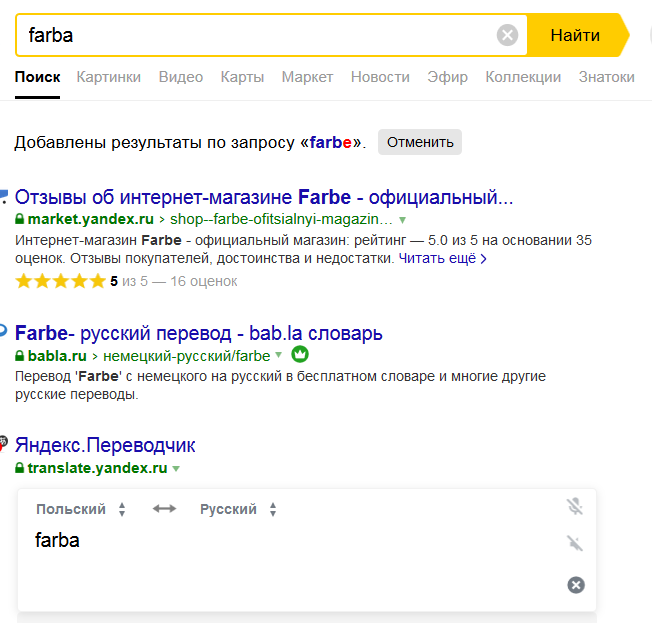Open the shop--farbe-ofitsialnyi-magazin path link
This screenshot has height=623, width=652.
(281, 219)
